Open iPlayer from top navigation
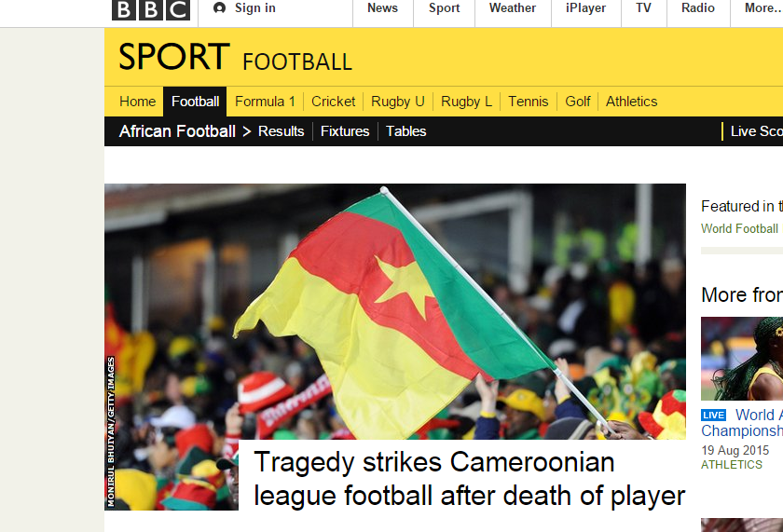Image resolution: width=783 pixels, height=532 pixels. point(585,8)
